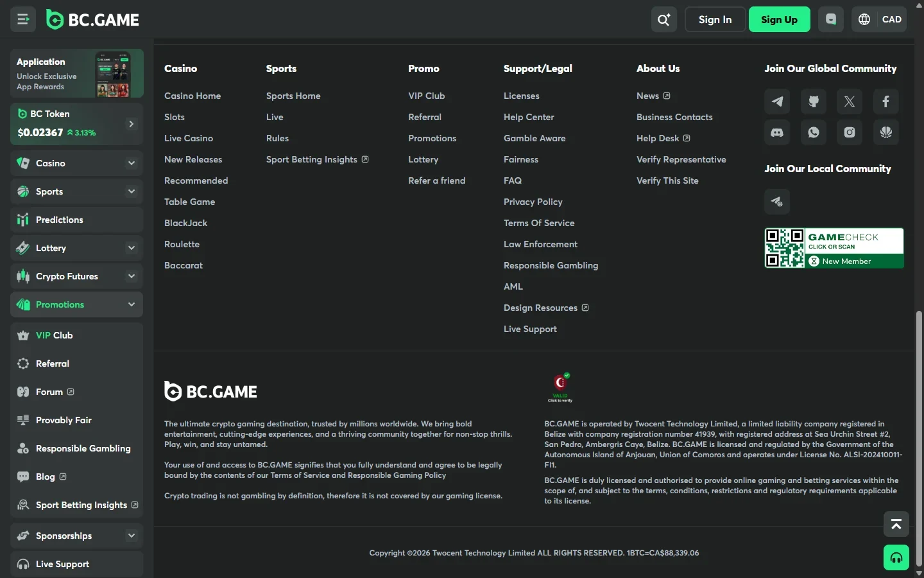
Task: Open Predictions in the sidebar
Action: point(76,220)
